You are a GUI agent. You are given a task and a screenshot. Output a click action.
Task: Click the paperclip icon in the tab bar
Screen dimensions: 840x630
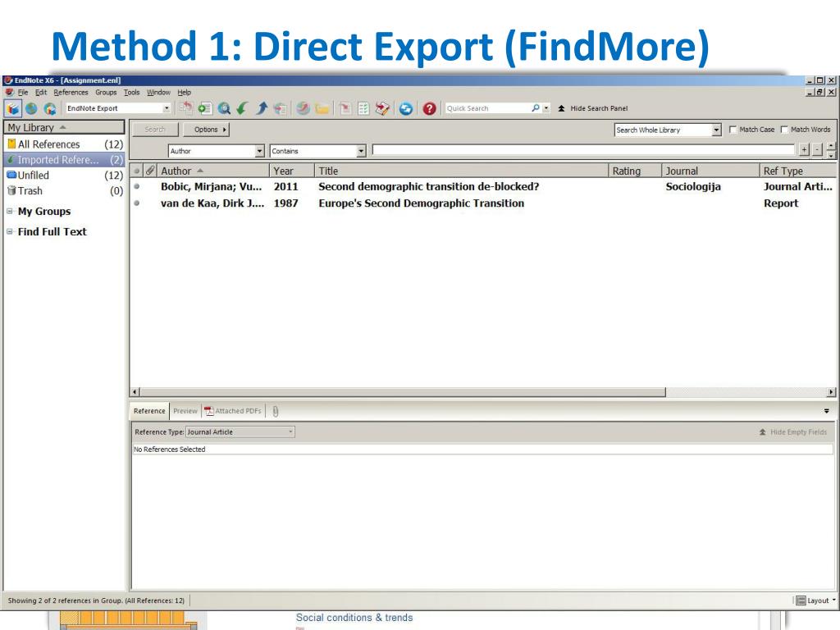click(276, 412)
